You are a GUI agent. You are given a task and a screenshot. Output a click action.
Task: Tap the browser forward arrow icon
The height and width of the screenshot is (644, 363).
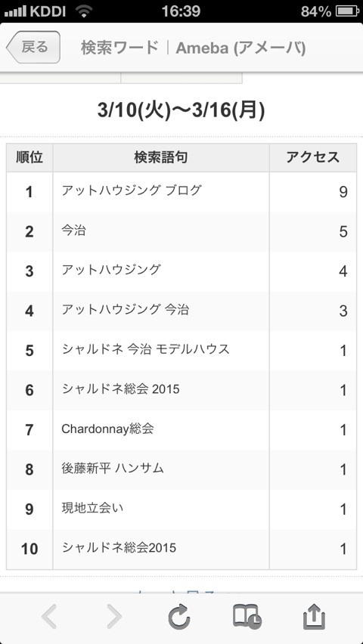coord(114,617)
